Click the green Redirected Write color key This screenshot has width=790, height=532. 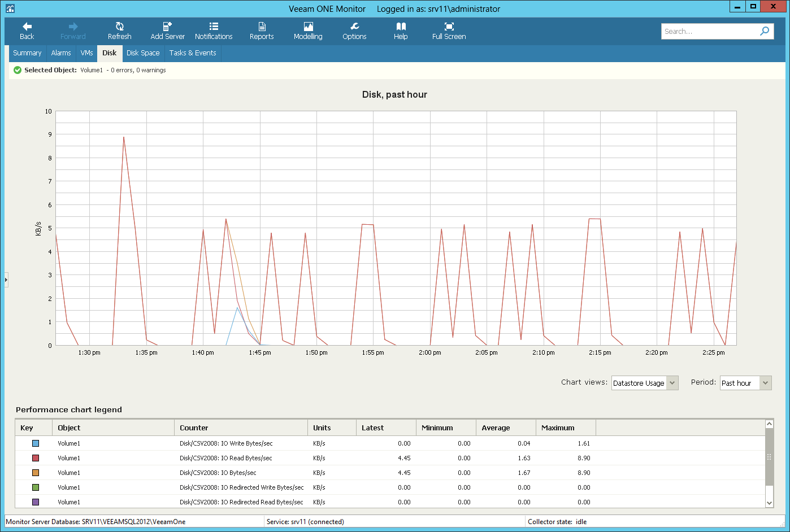36,487
